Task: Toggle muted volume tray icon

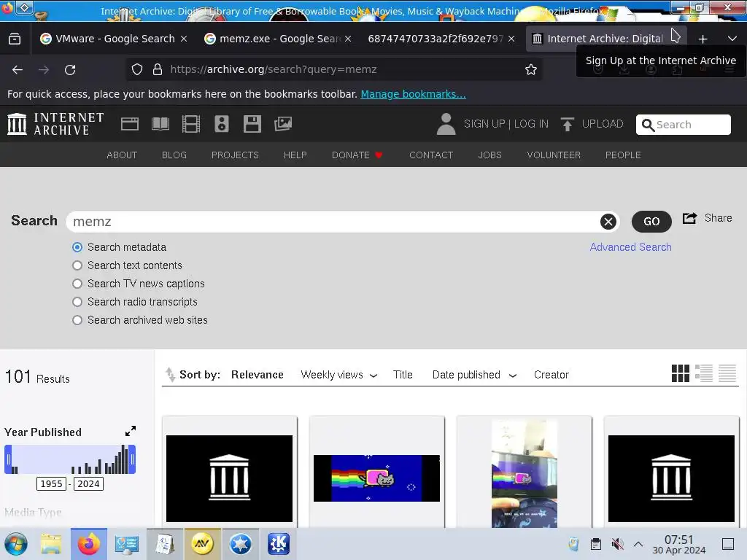Action: tap(617, 544)
